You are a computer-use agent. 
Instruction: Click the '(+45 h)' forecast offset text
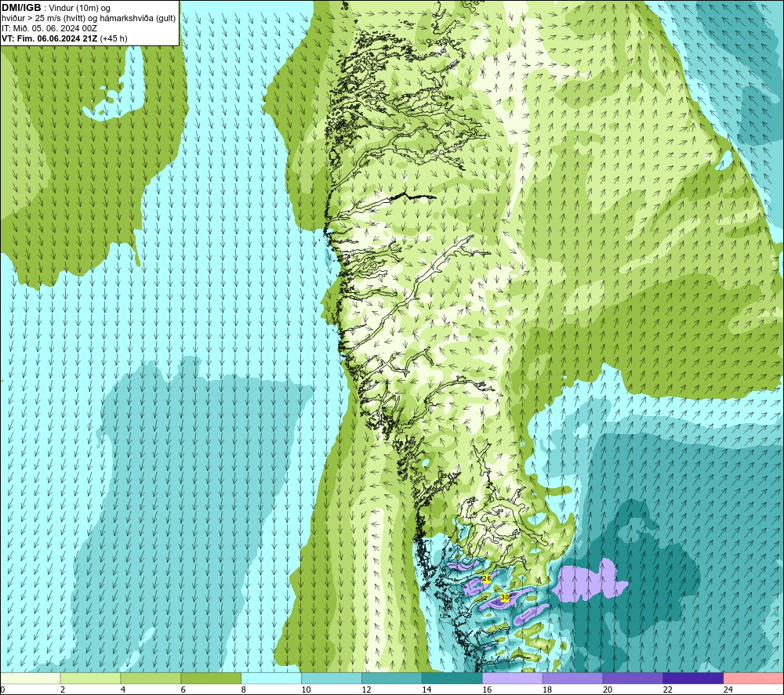tap(114, 38)
